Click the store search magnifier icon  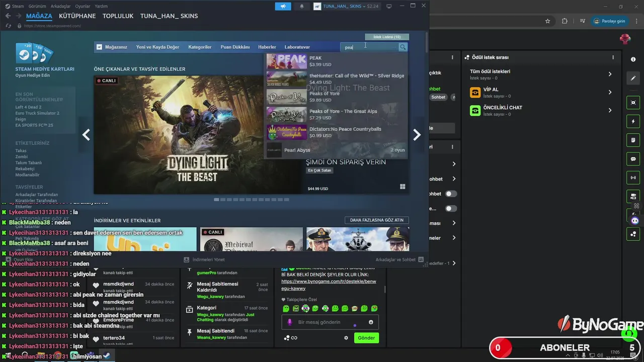[403, 47]
